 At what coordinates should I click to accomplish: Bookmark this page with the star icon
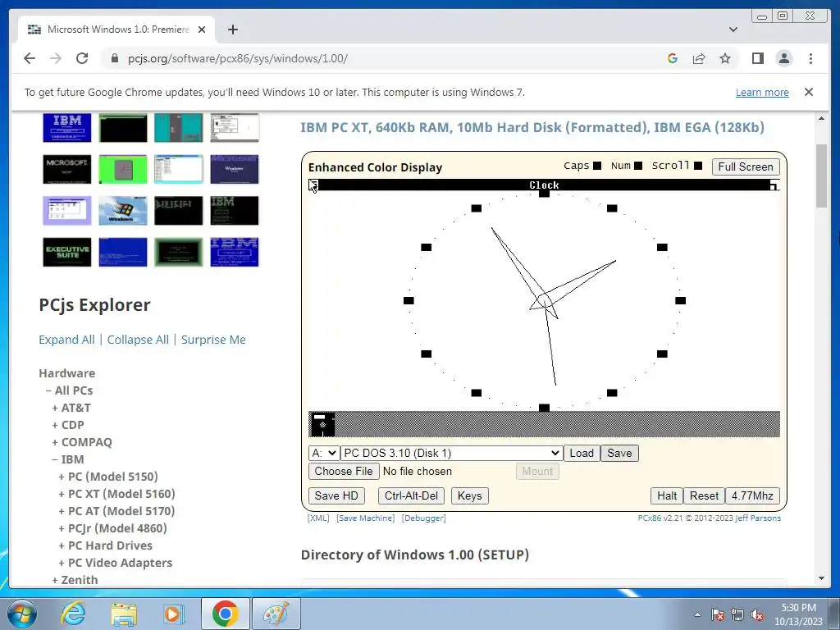[725, 58]
